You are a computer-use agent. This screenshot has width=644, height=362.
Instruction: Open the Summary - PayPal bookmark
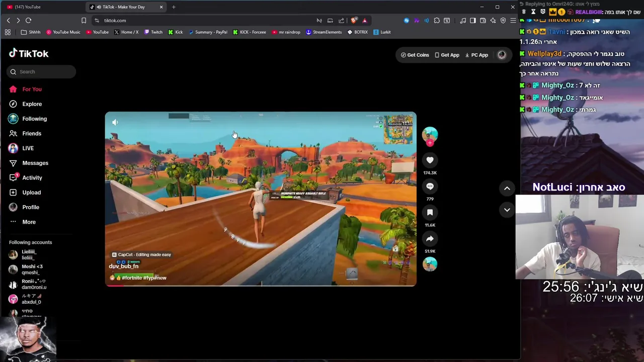coord(208,32)
